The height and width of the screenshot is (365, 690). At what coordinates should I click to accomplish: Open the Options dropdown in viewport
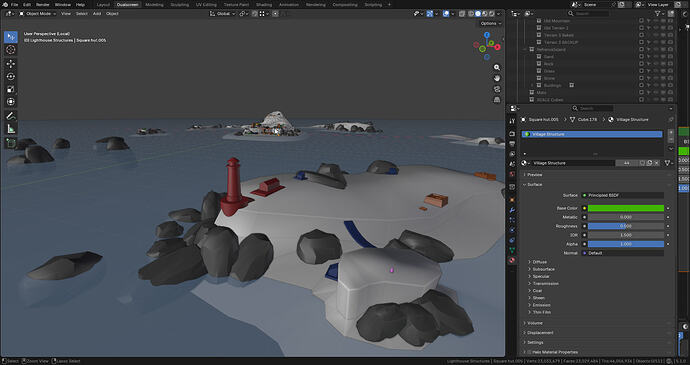click(x=490, y=23)
